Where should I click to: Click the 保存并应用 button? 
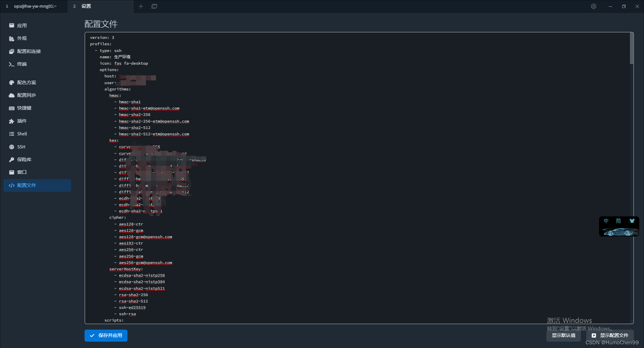(x=106, y=336)
